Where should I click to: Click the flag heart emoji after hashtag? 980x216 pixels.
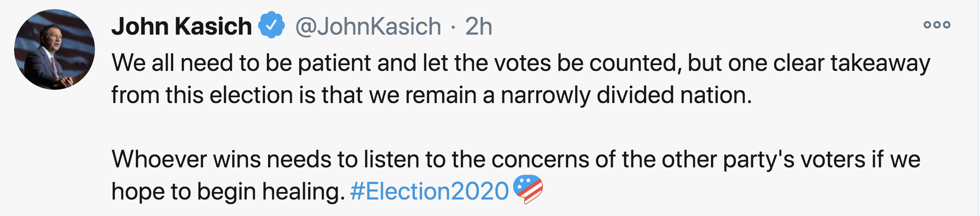528,190
